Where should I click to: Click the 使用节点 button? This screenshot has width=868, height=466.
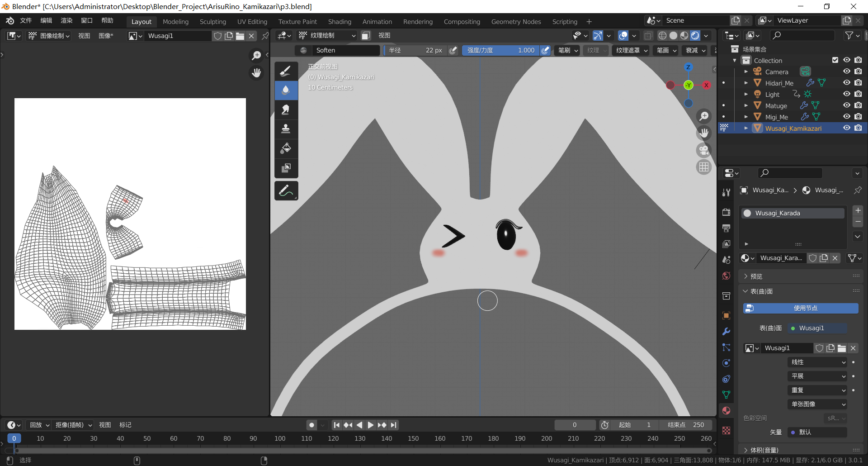coord(800,308)
